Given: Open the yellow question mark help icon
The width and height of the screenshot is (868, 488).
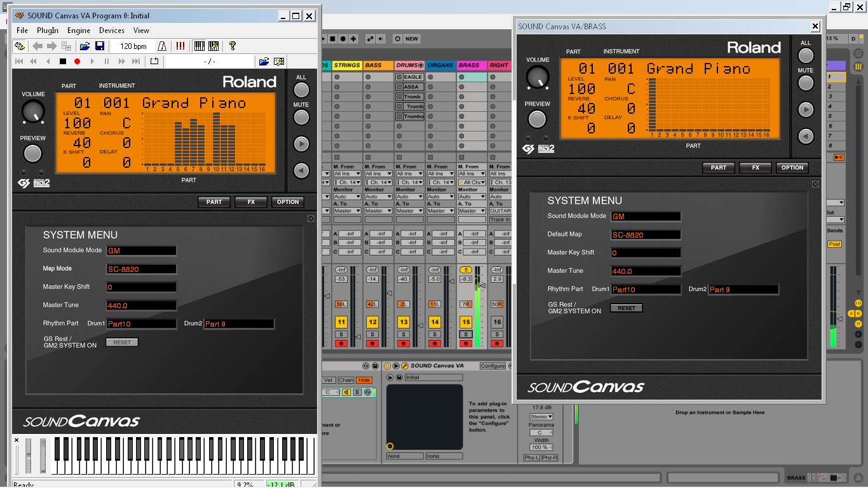Looking at the screenshot, I should [233, 46].
